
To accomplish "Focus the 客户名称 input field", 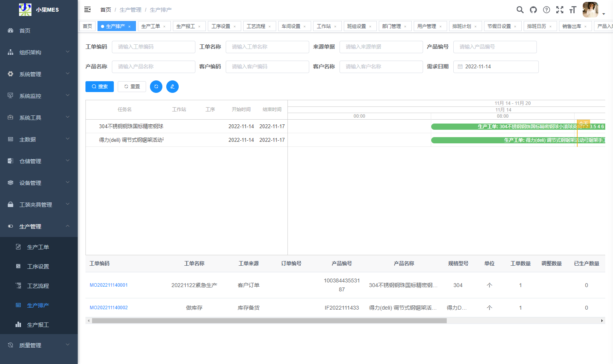I will [x=381, y=66].
